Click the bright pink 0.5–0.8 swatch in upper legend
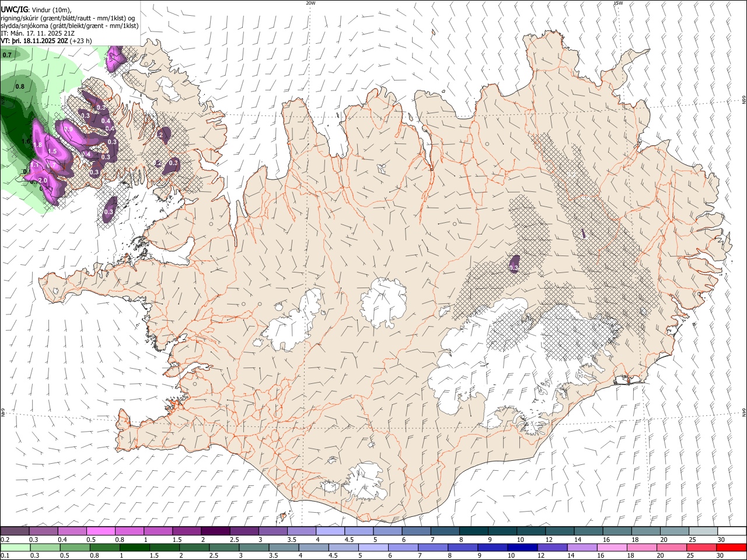 pos(100,531)
